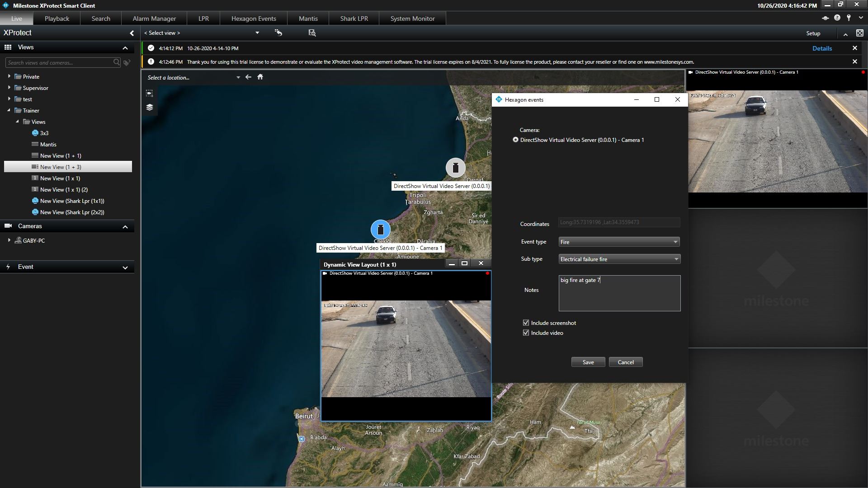868x488 pixels.
Task: Select Camera 1 radio button in Hexagon events
Action: click(x=515, y=140)
